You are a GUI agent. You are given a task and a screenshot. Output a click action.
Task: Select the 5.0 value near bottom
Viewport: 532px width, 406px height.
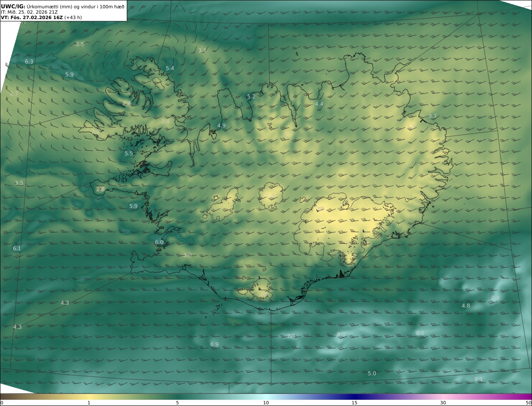[372, 373]
